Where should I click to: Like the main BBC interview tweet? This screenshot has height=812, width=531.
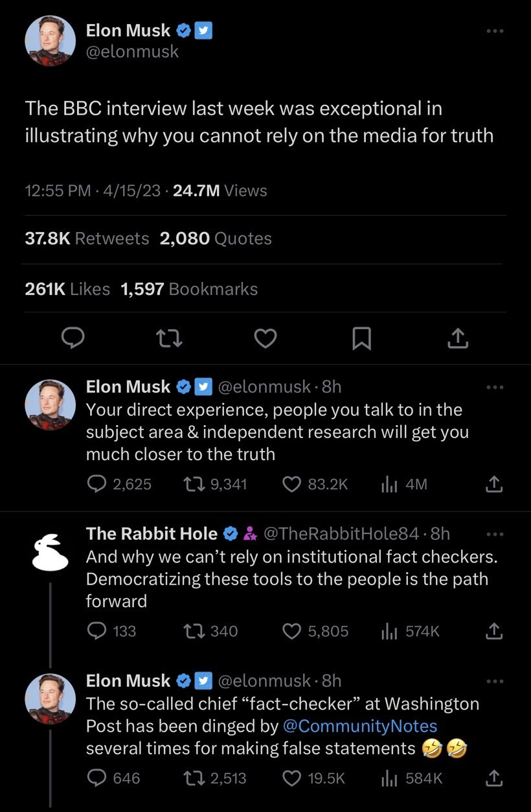pyautogui.click(x=265, y=338)
